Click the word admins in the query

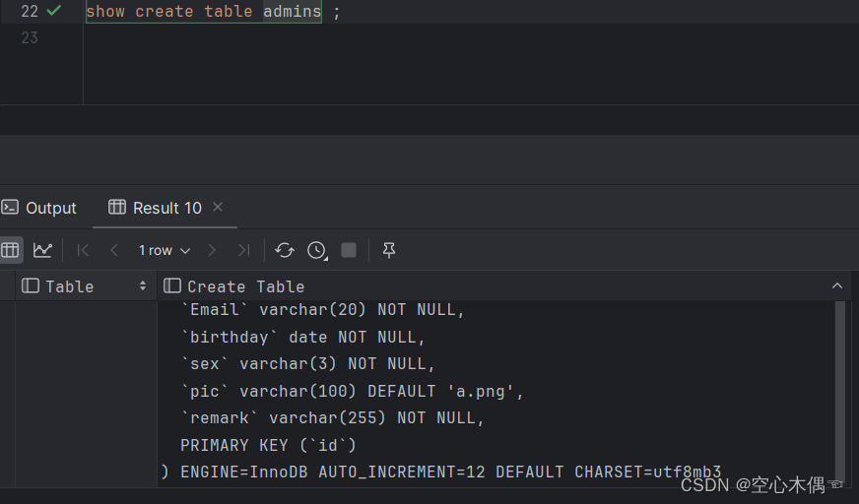point(292,11)
